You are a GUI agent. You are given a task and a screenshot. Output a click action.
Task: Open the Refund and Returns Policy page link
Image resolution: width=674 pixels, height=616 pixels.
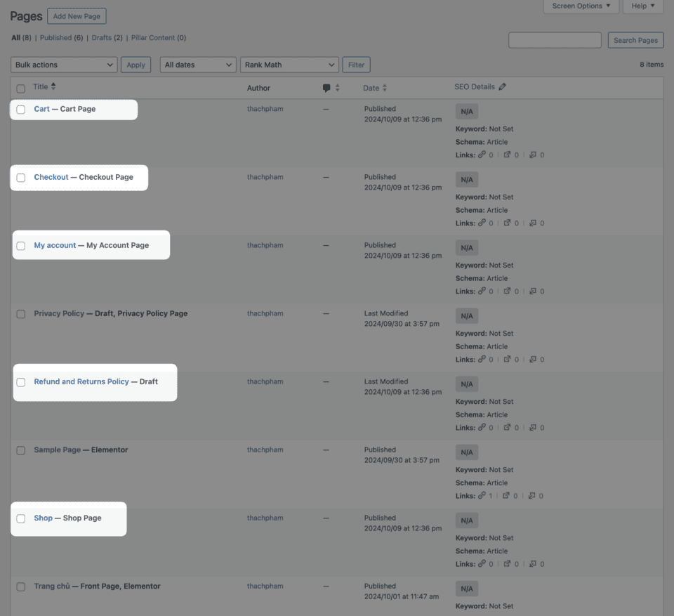click(81, 382)
